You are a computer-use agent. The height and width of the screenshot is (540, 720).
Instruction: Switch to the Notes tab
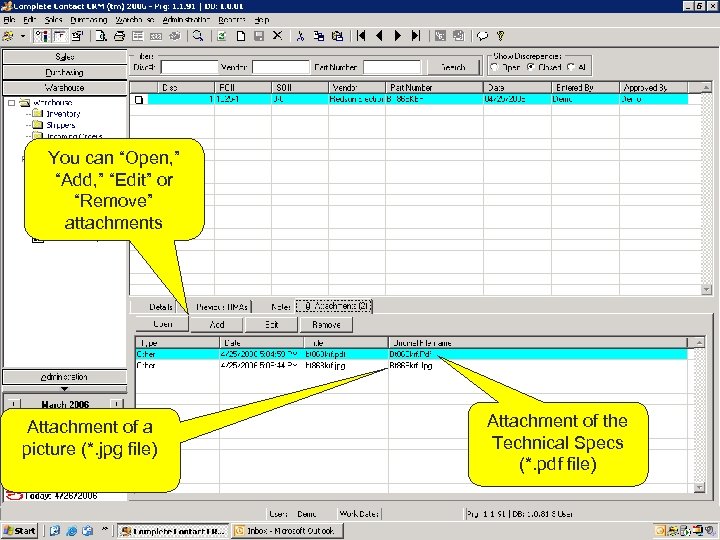pos(281,307)
